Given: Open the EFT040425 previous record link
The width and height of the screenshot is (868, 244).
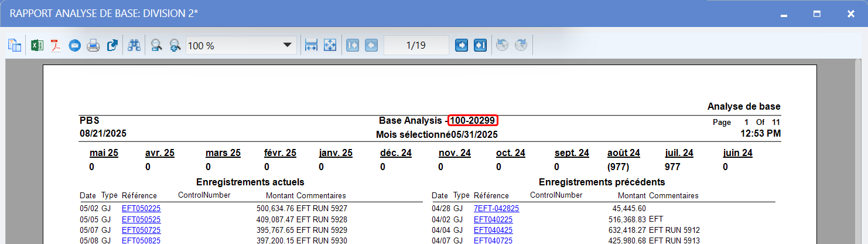Looking at the screenshot, I should click(493, 230).
